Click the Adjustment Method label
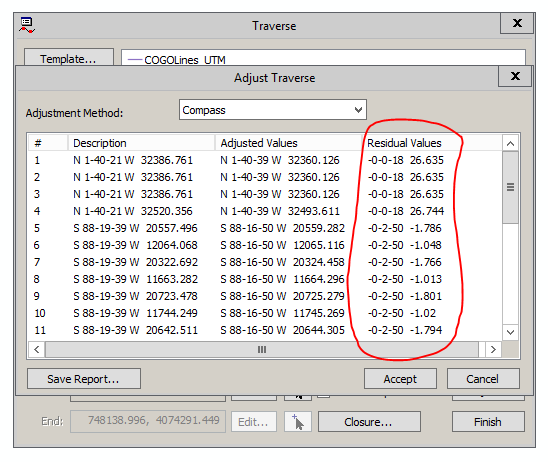Screen dimensions: 548x462 coord(74,113)
